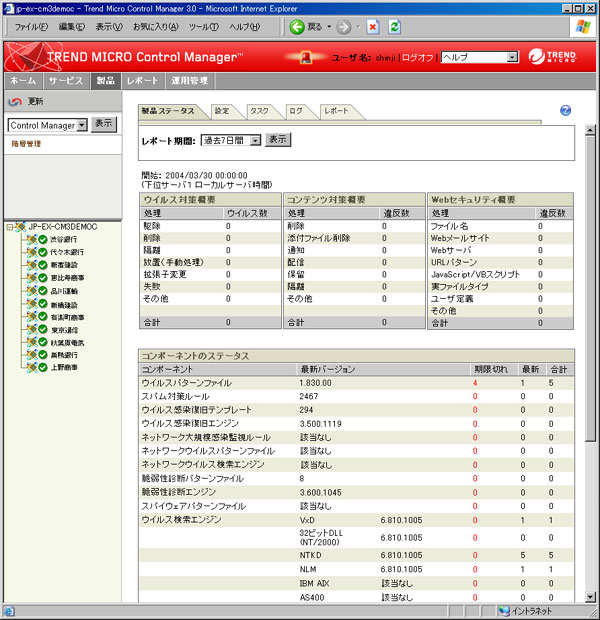Open the back button history arrow
This screenshot has height=620, width=600.
tap(329, 27)
